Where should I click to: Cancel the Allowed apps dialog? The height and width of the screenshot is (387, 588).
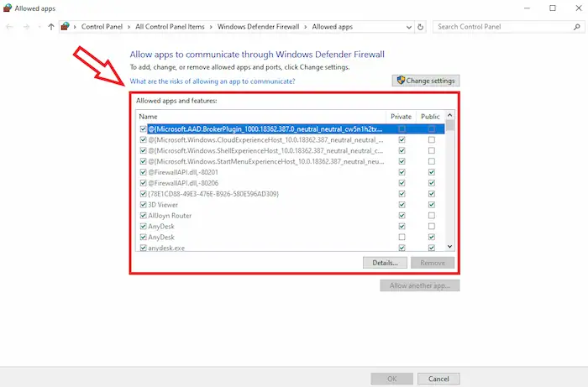(x=438, y=379)
